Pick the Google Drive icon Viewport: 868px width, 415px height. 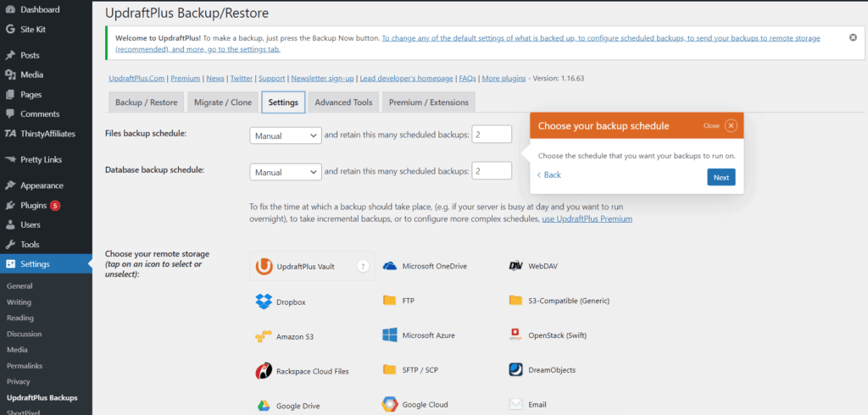pos(264,406)
